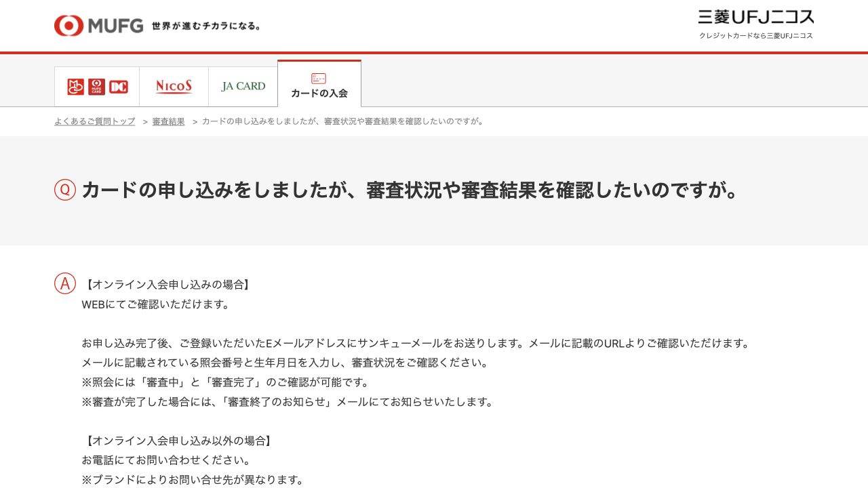
Task: Click the line お電話にてお問い合わせください。
Action: click(167, 460)
